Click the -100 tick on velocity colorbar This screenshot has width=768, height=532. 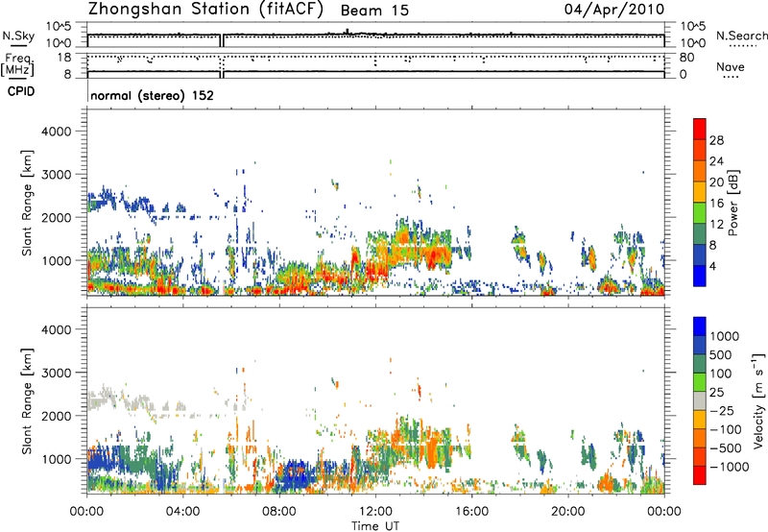(726, 429)
